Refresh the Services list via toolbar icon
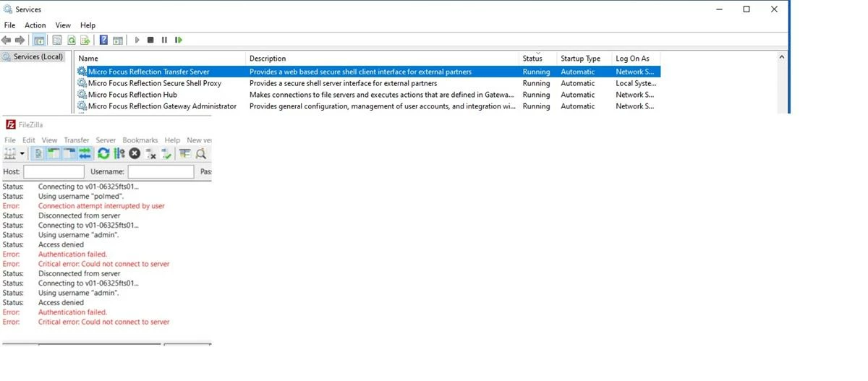The image size is (868, 381). click(x=72, y=40)
